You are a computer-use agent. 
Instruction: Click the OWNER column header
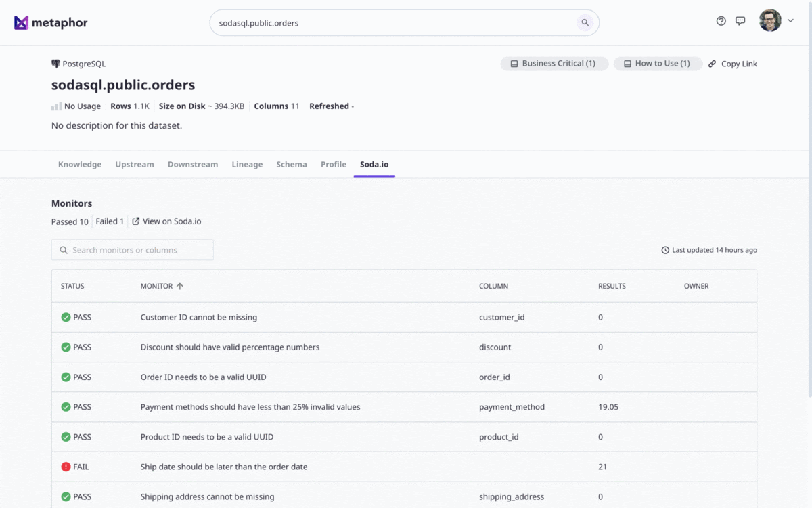pos(696,287)
